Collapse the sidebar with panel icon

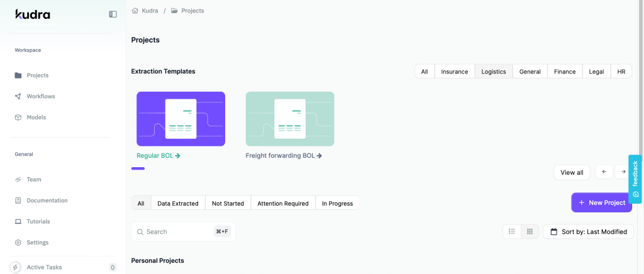click(x=113, y=14)
